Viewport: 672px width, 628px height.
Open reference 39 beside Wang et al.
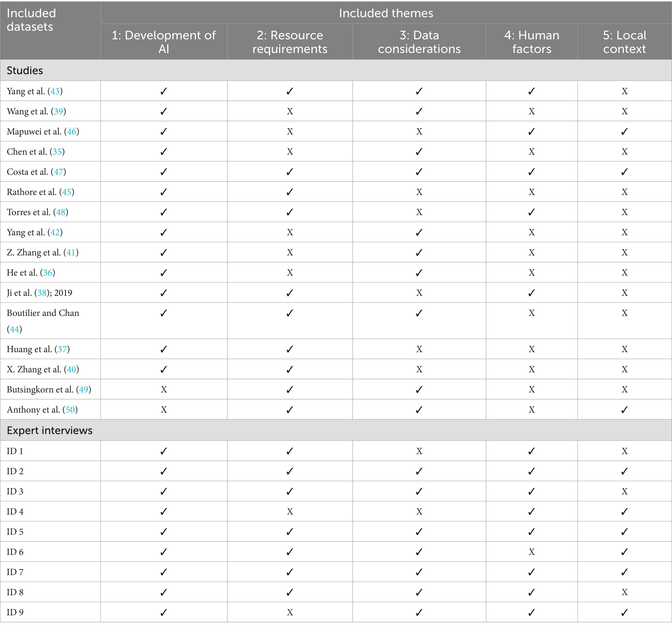[58, 111]
